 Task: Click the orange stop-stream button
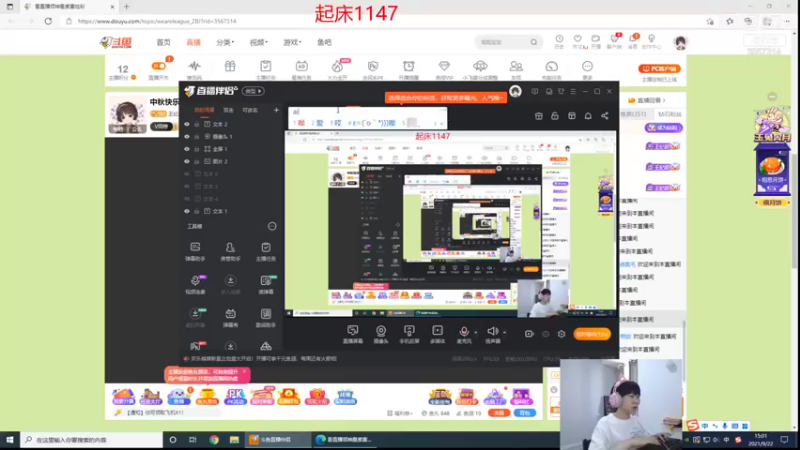(x=592, y=334)
